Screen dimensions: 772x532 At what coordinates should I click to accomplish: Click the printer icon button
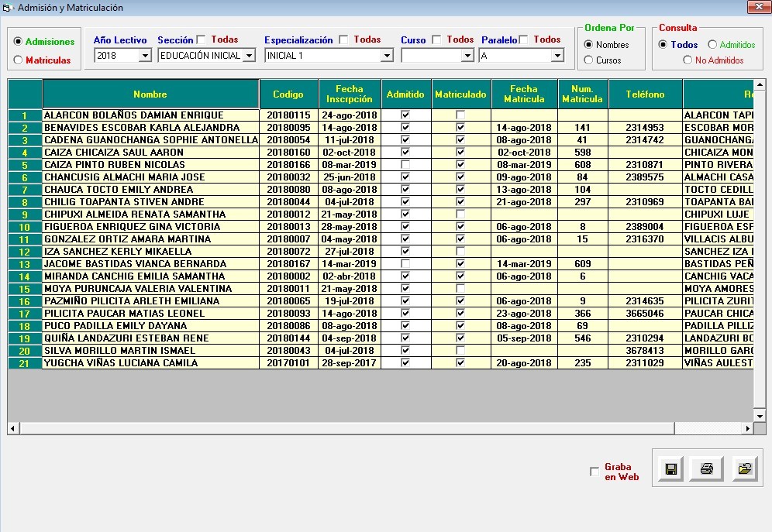coord(707,469)
